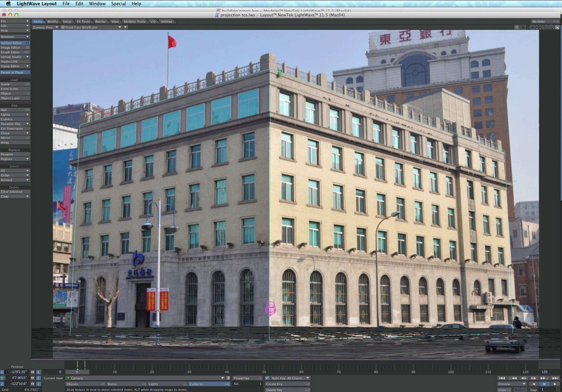Click the viewport pan (move) icon
The width and height of the screenshot is (562, 392).
[x=539, y=27]
